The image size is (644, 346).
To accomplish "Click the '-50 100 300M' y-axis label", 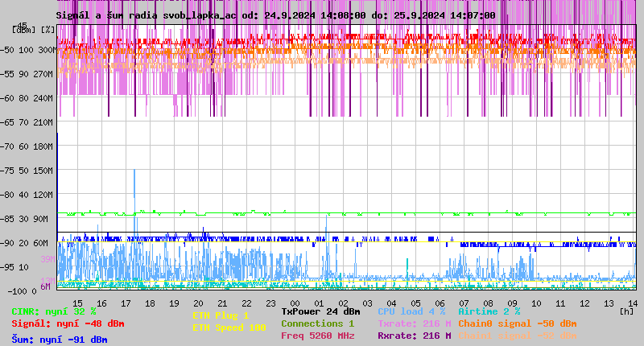I will tap(28, 50).
